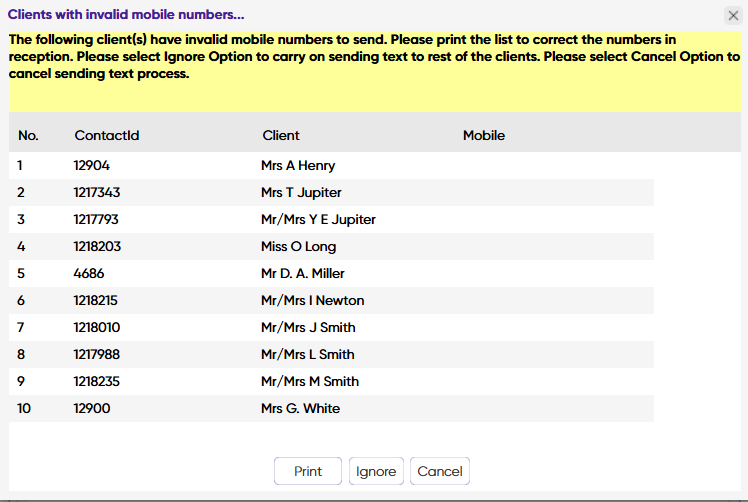Select the Mr/Mrs L Smith row
This screenshot has height=502, width=748.
point(331,354)
